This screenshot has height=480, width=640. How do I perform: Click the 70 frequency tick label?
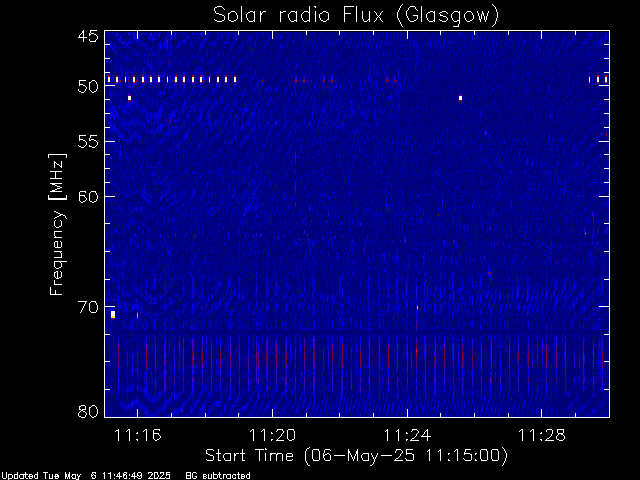click(88, 307)
